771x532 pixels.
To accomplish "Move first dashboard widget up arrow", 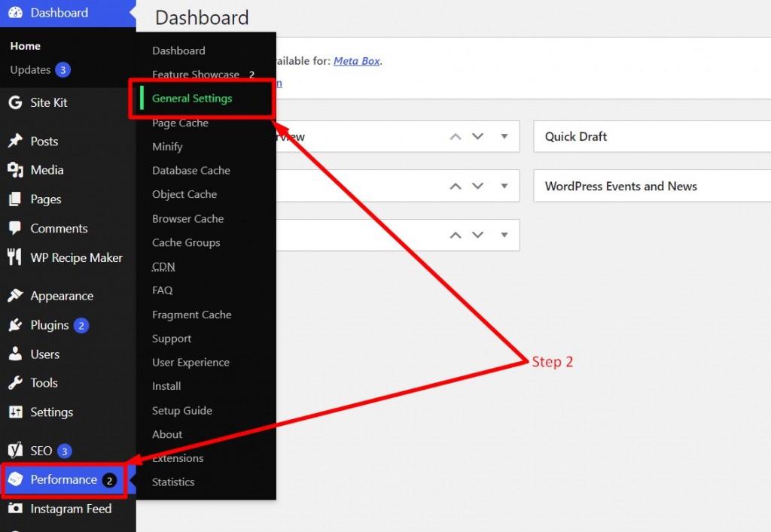I will [x=456, y=136].
